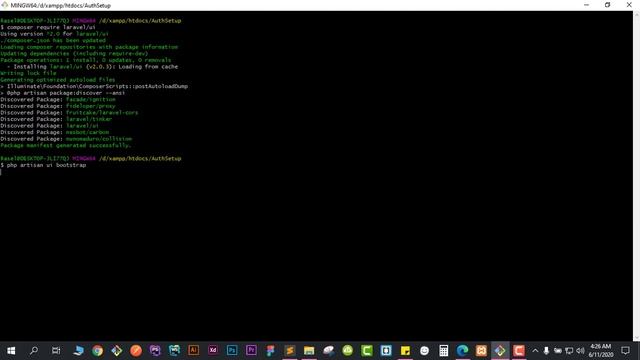Launch Adobe Illustrator (Ai) icon
Screen dimensions: 640x360
click(x=193, y=350)
